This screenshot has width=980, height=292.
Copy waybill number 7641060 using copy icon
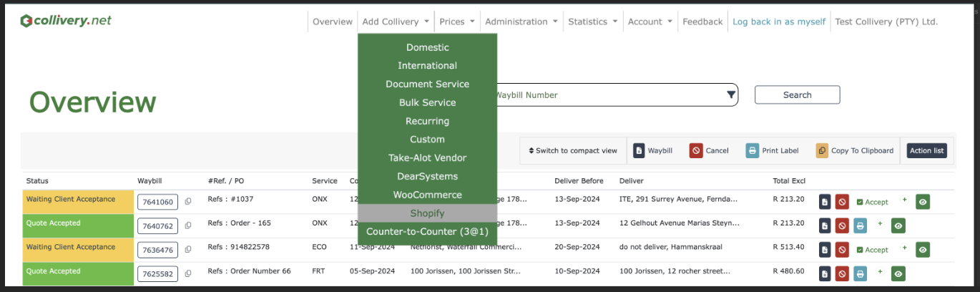[x=188, y=202]
